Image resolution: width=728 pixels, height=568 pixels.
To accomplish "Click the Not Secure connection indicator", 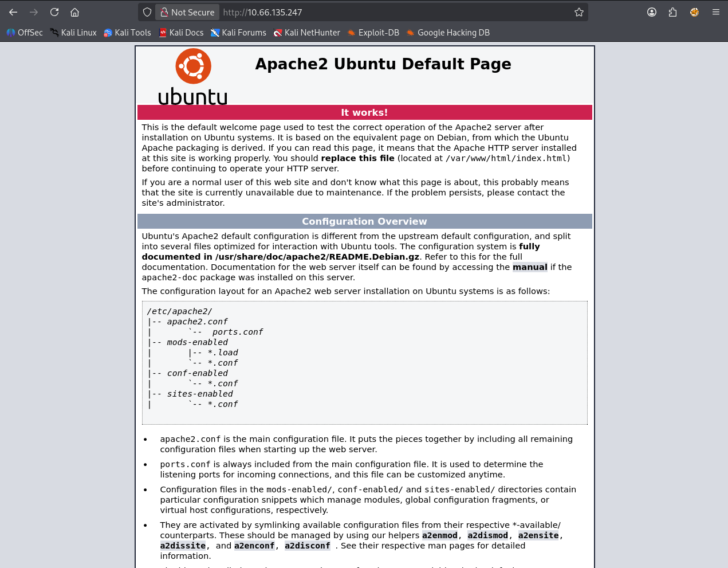I will (x=187, y=12).
